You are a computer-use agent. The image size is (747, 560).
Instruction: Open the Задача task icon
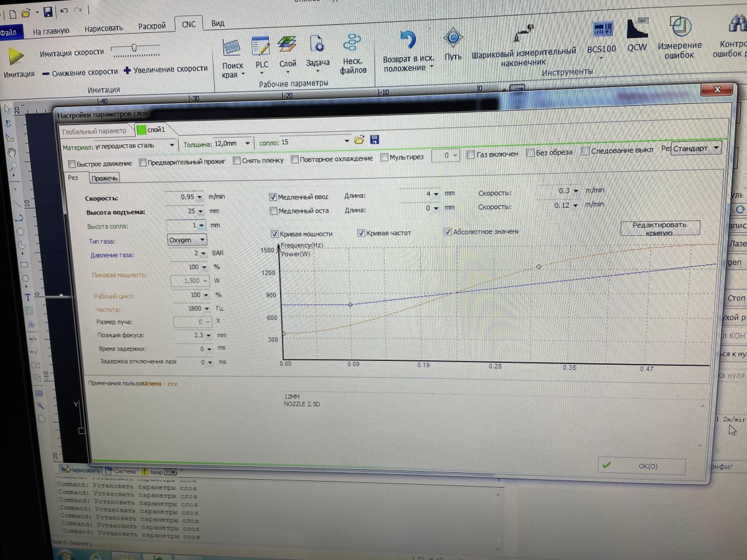pyautogui.click(x=317, y=44)
